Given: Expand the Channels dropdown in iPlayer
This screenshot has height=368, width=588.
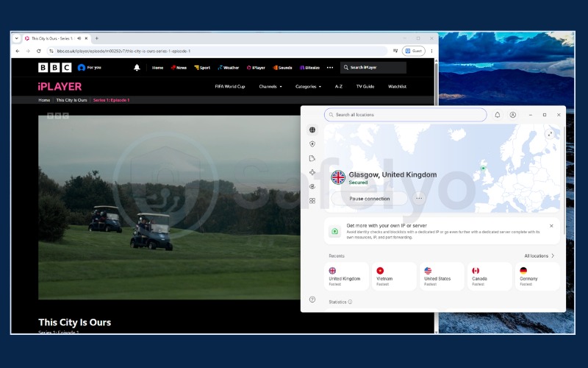Looking at the screenshot, I should [270, 87].
